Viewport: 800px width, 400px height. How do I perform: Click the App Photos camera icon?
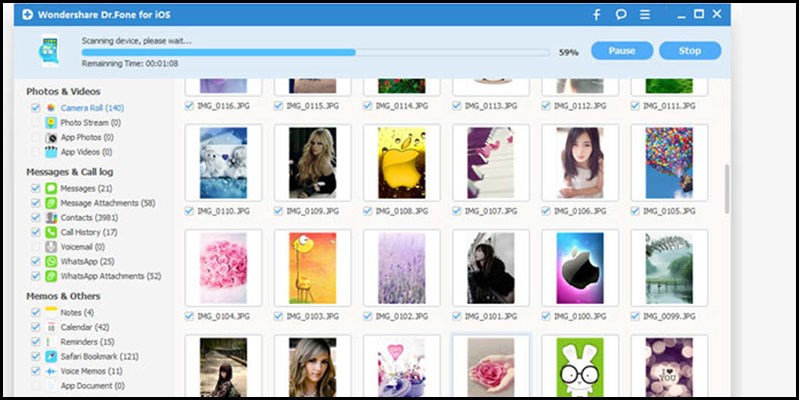point(51,137)
